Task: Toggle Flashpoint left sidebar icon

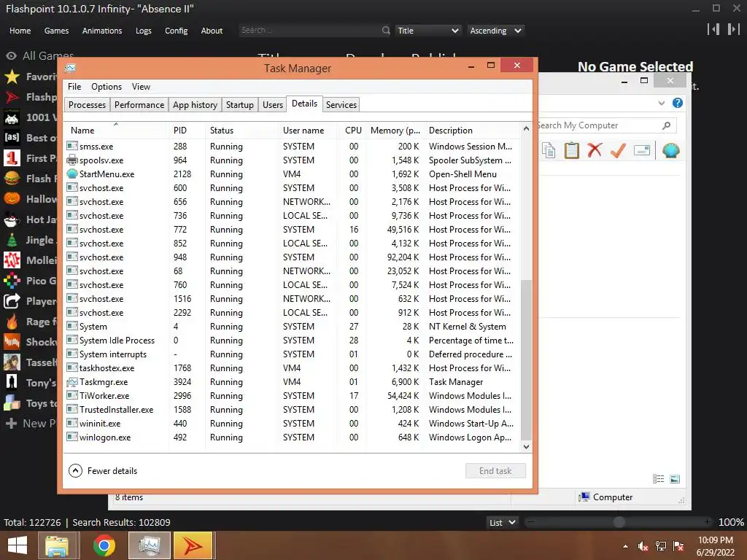Action: tap(713, 29)
